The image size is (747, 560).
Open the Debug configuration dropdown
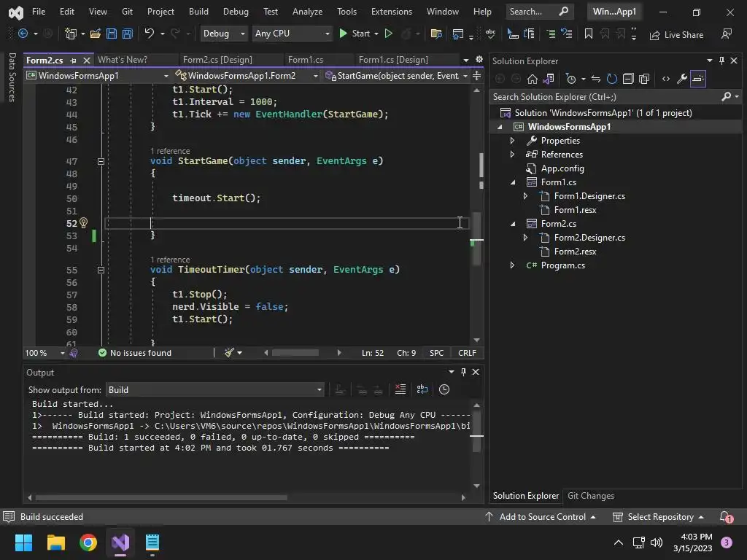(224, 34)
